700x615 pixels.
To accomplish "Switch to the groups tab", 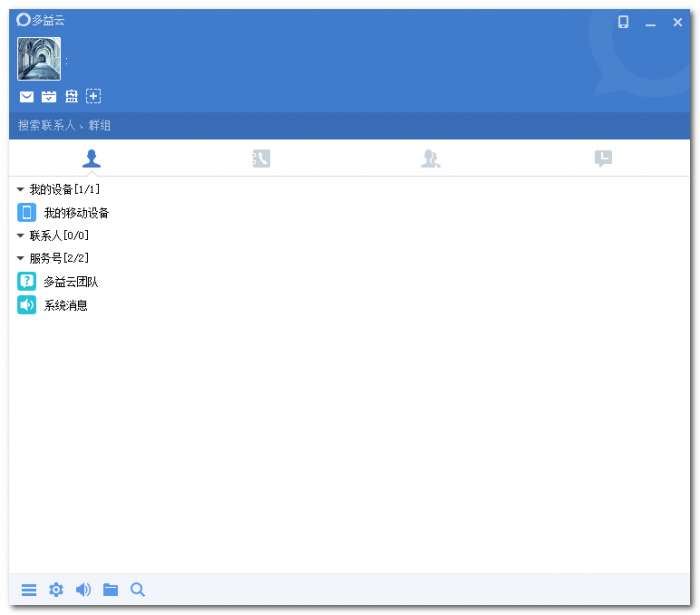I will pyautogui.click(x=430, y=158).
